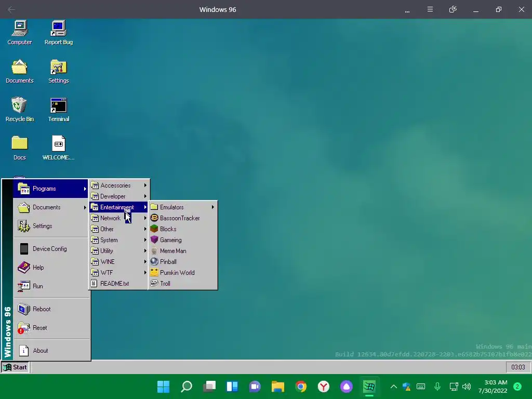Screen dimensions: 532x399
Task: Select the Docs folder on desktop
Action: tap(19, 148)
